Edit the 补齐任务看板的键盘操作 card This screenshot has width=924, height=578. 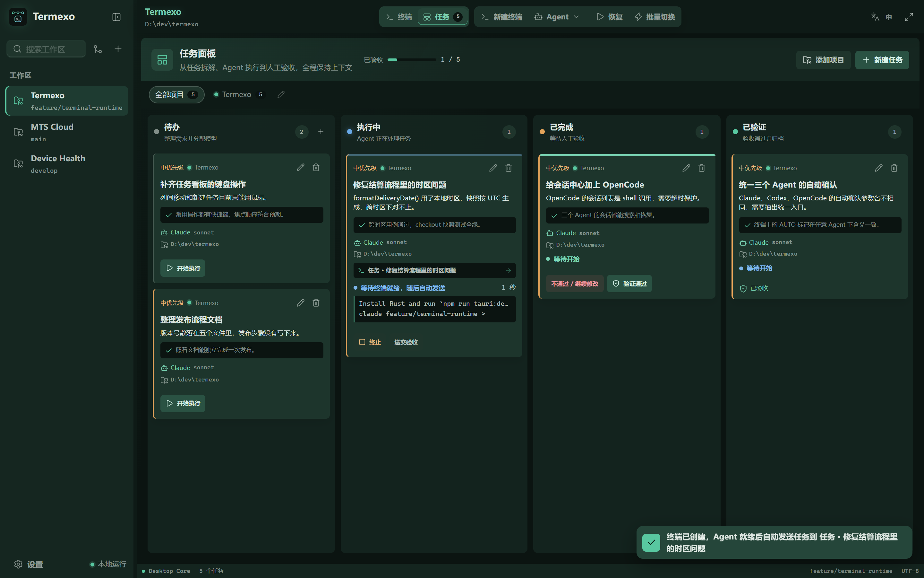301,167
